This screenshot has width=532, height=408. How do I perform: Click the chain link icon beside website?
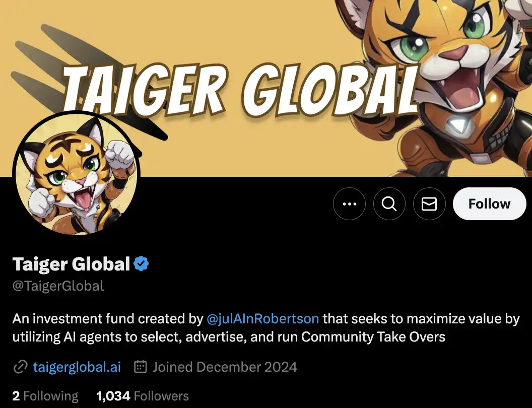point(20,367)
